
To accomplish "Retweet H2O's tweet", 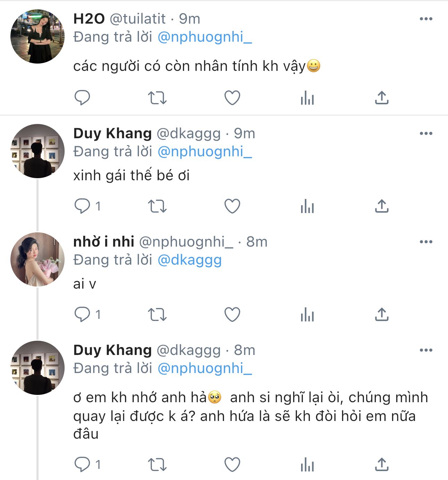I will (157, 98).
